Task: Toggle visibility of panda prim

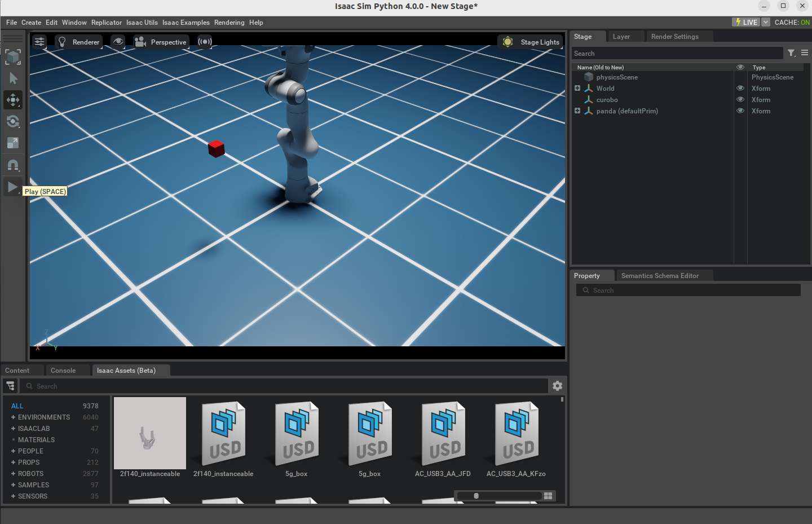Action: coord(740,111)
